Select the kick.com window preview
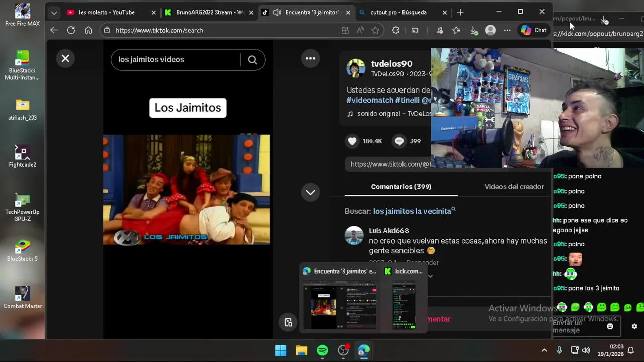Image resolution: width=644 pixels, height=362 pixels. (x=404, y=298)
